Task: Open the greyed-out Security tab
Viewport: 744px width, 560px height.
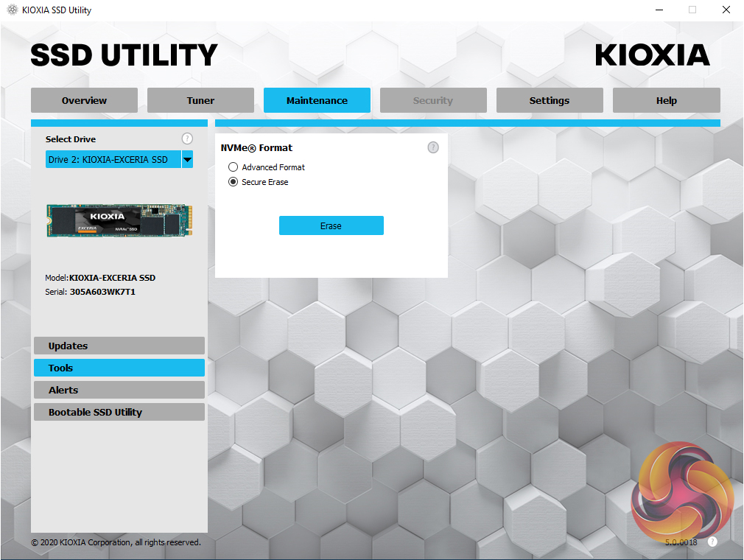Action: (433, 100)
